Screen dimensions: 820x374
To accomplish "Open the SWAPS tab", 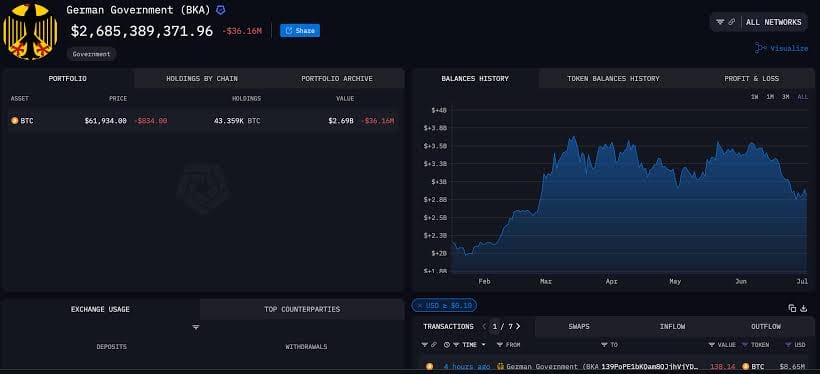I will (x=579, y=326).
